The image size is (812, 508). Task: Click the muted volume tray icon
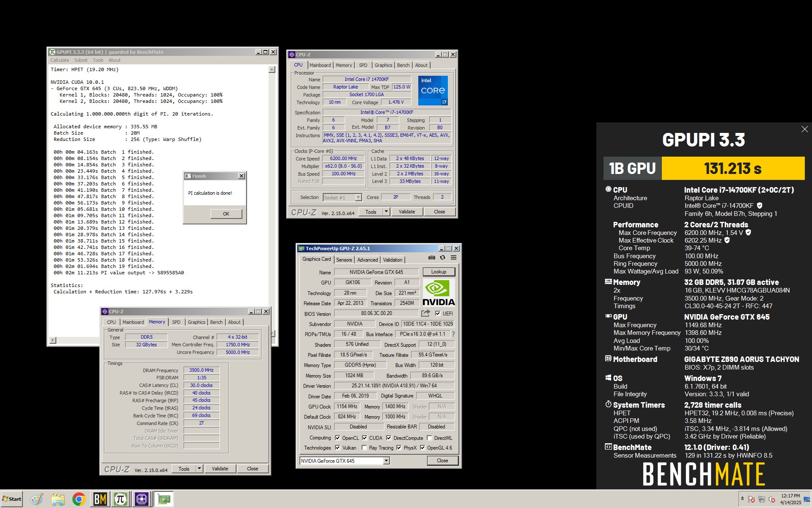(x=772, y=499)
